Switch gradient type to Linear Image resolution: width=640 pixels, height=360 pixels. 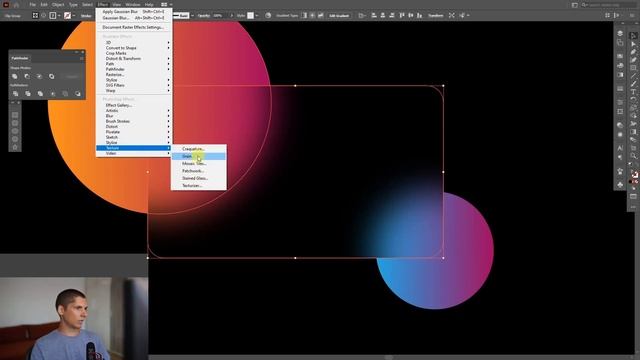(x=304, y=16)
